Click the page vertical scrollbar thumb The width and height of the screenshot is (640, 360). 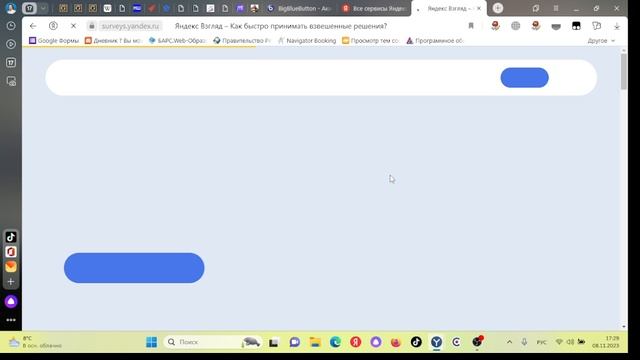tap(623, 71)
